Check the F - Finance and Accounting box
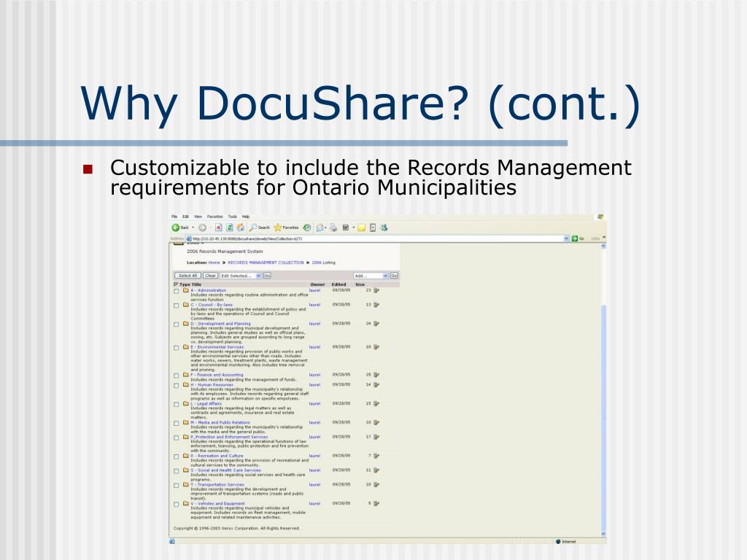 [x=177, y=376]
